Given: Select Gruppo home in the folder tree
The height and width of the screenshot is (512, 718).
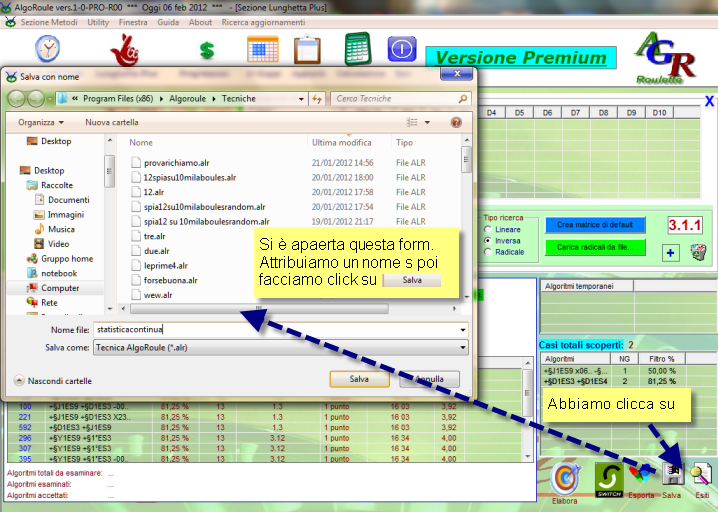Looking at the screenshot, I should pyautogui.click(x=60, y=259).
